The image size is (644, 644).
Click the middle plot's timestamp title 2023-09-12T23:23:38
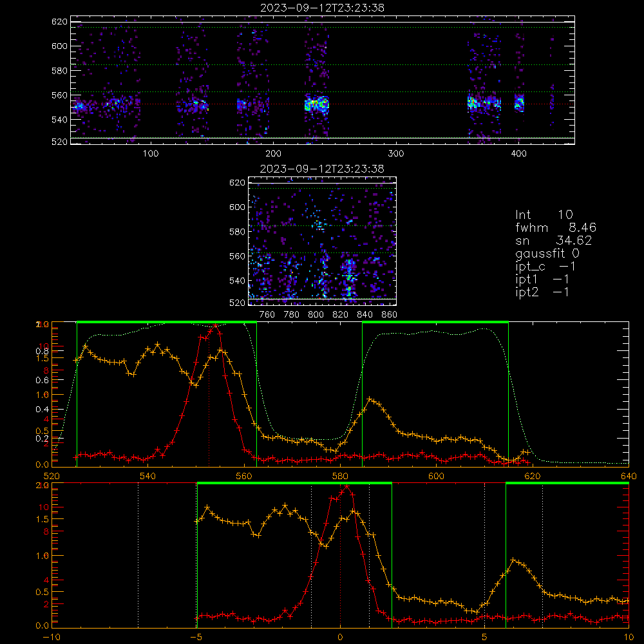click(322, 169)
